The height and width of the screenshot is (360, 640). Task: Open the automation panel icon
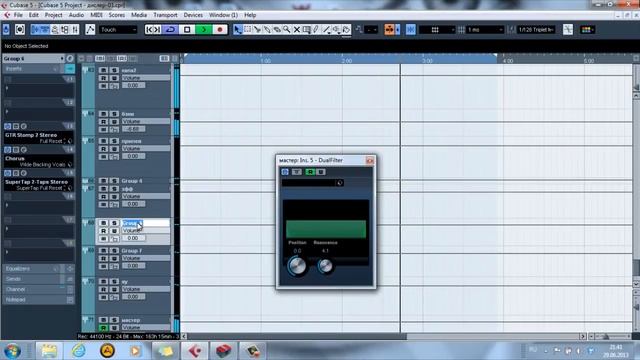tap(90, 29)
